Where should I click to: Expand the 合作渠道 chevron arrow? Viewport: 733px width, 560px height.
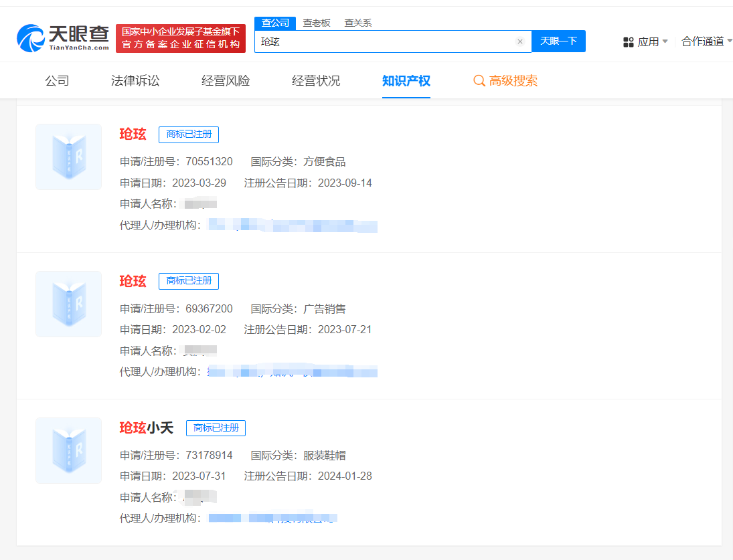(x=730, y=41)
